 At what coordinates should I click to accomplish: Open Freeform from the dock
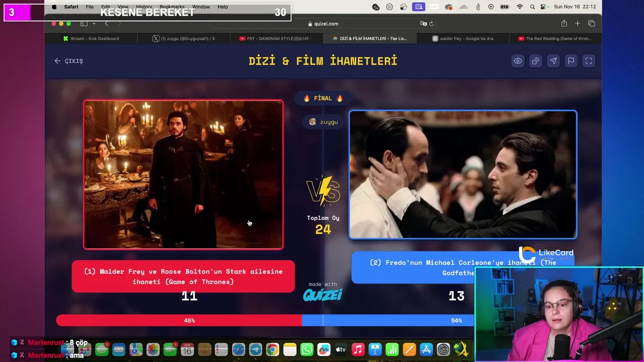pyautogui.click(x=324, y=349)
